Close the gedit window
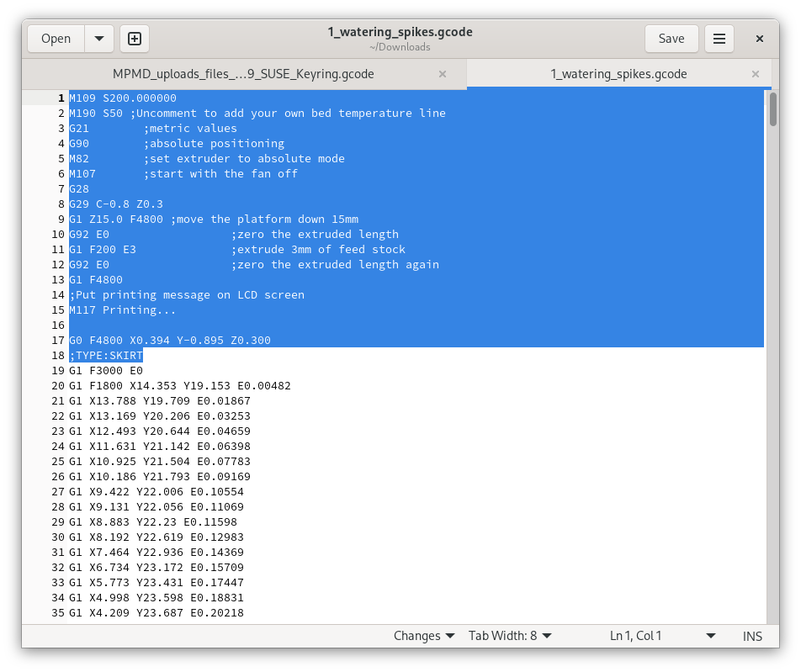The image size is (801, 672). tap(759, 39)
